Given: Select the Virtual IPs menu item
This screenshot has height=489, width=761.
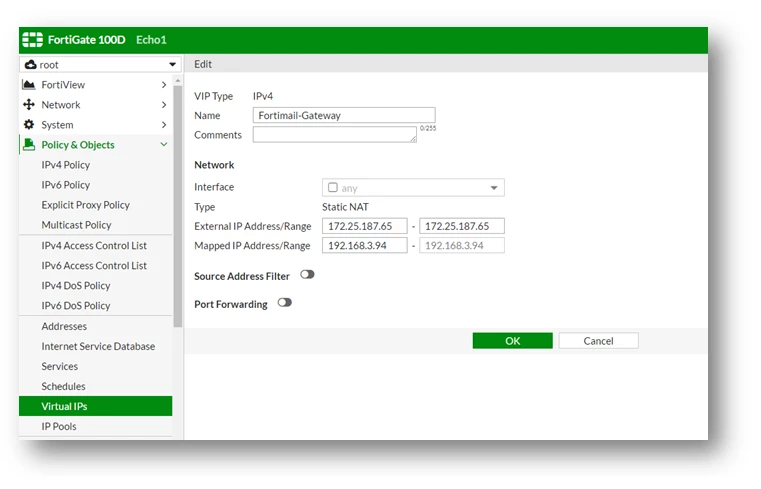Looking at the screenshot, I should (x=96, y=406).
